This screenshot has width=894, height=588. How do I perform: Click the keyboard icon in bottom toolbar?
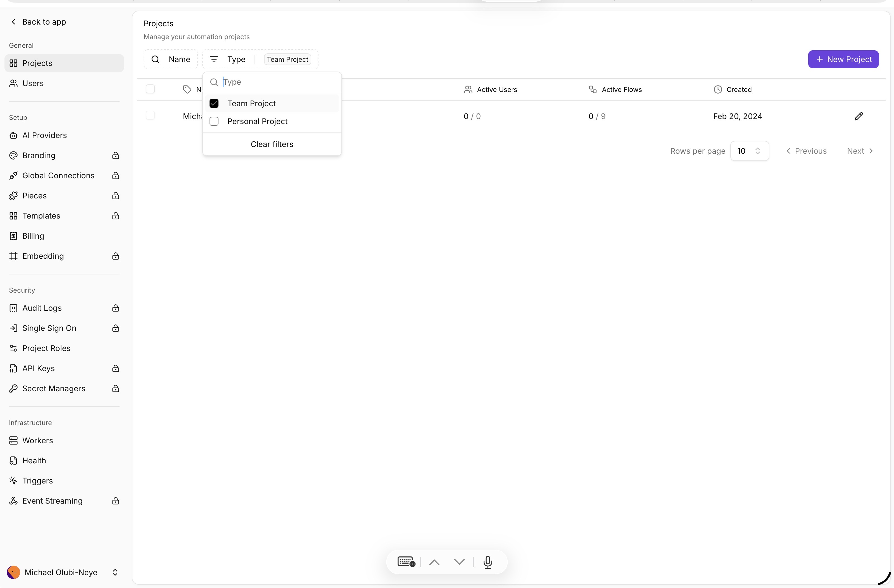[406, 562]
